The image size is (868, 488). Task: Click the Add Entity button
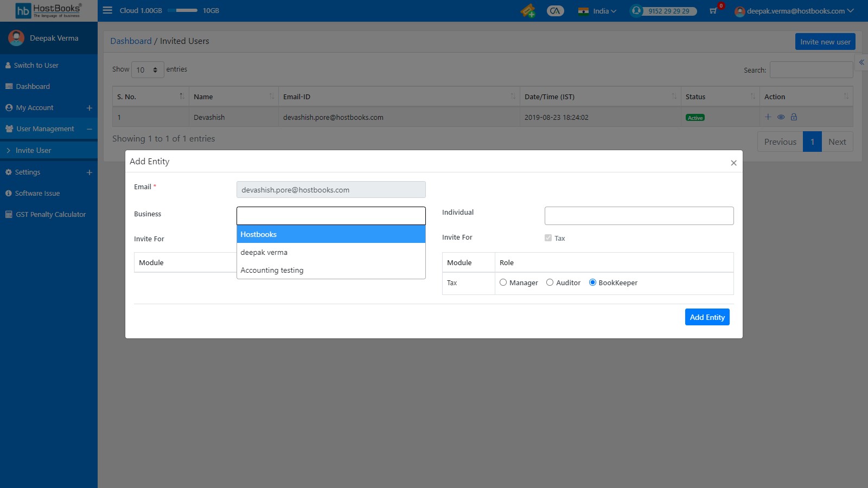click(707, 317)
